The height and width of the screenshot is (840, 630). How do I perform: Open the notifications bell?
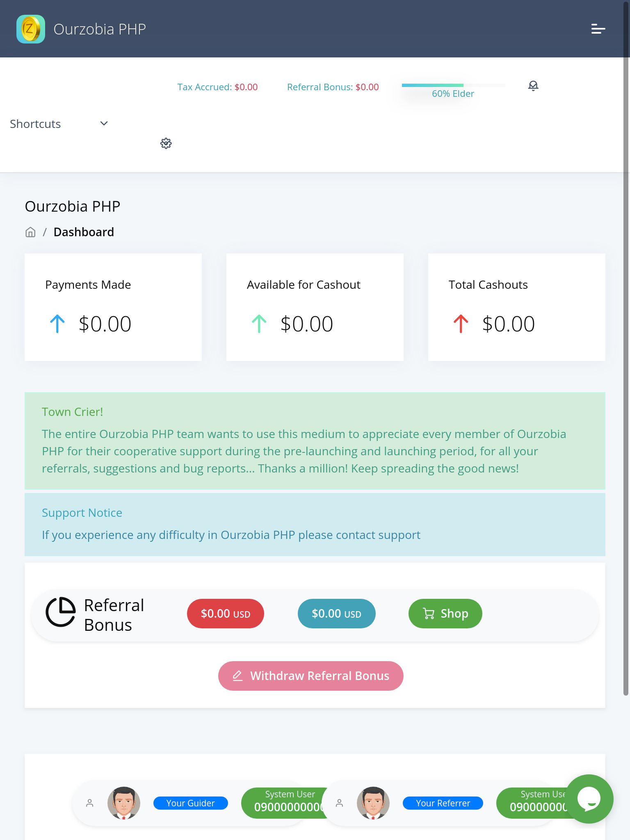pyautogui.click(x=533, y=86)
